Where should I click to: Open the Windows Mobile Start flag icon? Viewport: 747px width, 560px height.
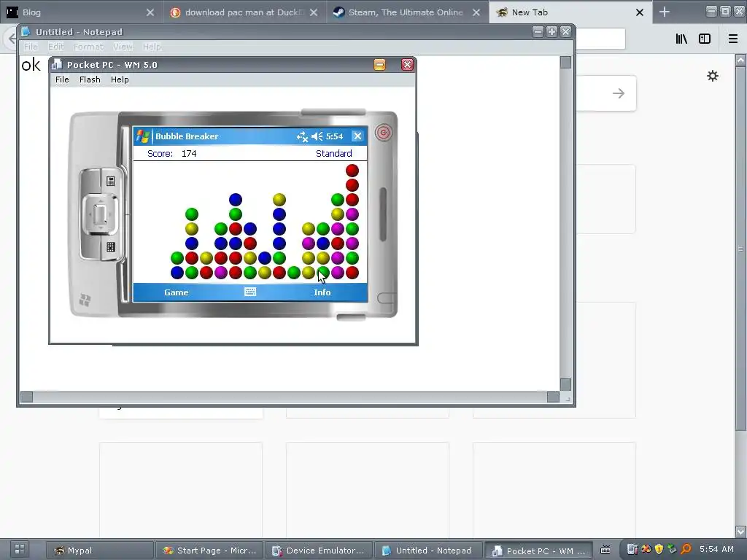(142, 136)
